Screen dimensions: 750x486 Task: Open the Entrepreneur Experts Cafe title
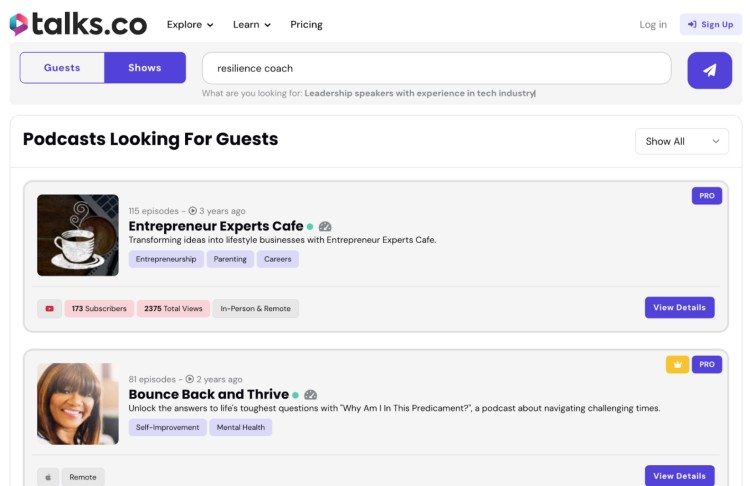(216, 226)
